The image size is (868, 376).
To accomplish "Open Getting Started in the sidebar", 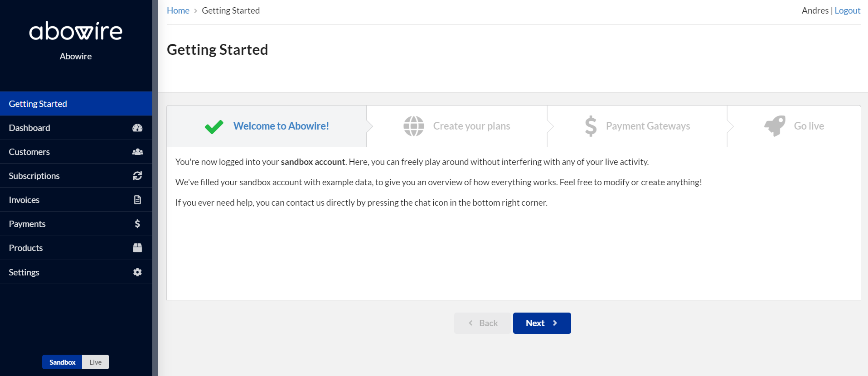I will coord(76,104).
